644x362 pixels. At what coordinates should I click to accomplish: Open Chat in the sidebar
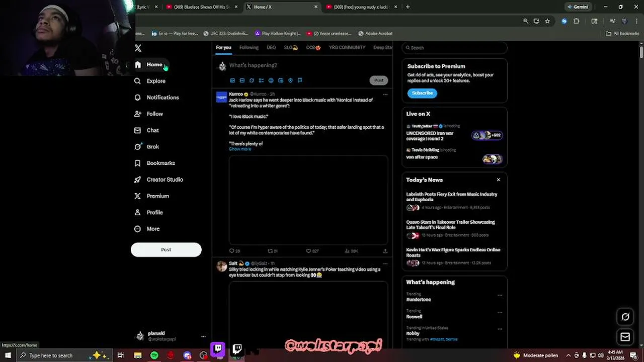(x=146, y=130)
